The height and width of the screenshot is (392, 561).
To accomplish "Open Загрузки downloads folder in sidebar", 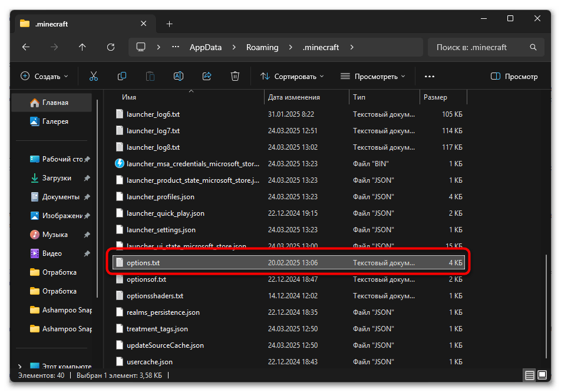I will (51, 178).
